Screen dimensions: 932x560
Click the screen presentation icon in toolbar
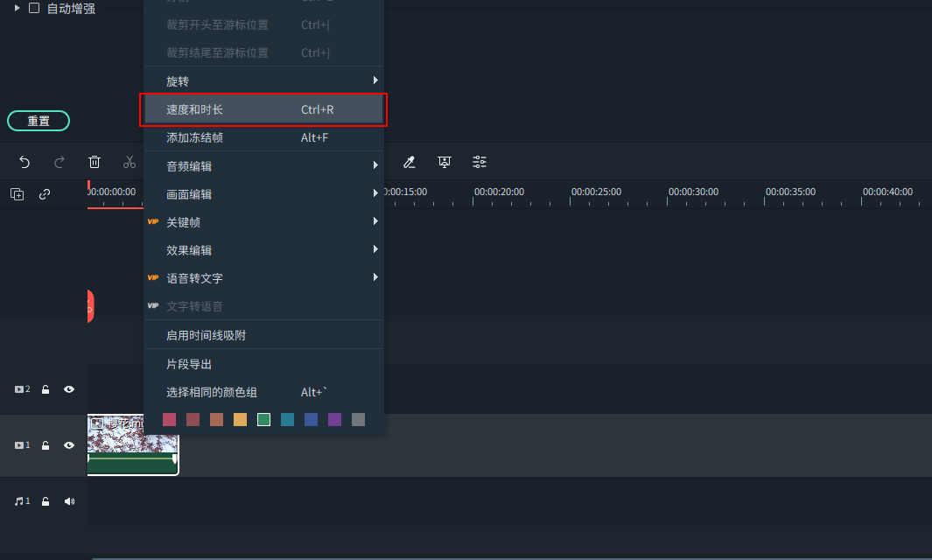(x=444, y=162)
